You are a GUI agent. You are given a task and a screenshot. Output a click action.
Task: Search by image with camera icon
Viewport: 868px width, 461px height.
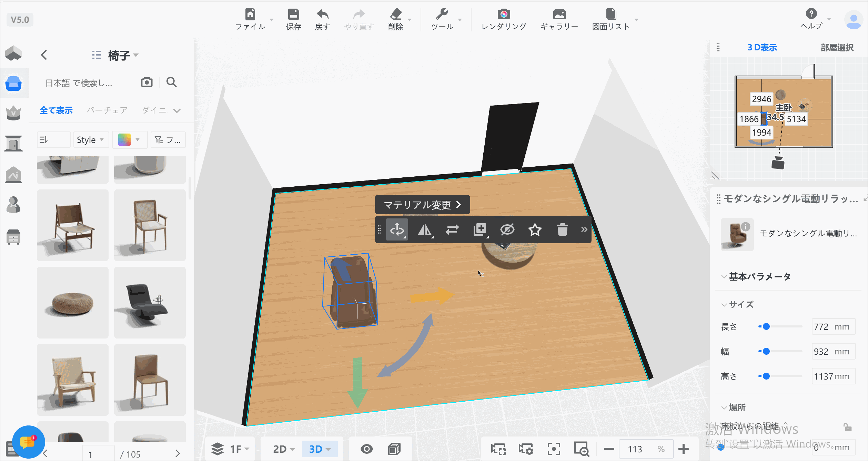(x=147, y=82)
